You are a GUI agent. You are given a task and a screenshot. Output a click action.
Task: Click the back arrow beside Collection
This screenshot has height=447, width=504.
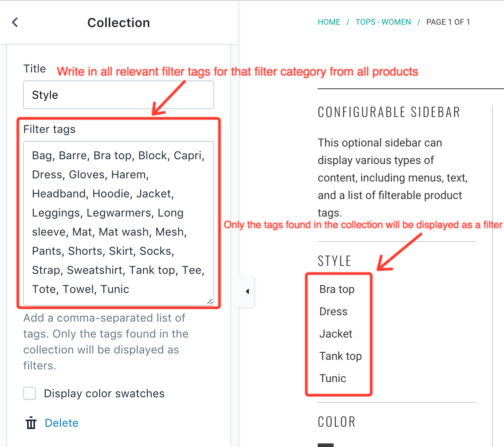point(15,22)
